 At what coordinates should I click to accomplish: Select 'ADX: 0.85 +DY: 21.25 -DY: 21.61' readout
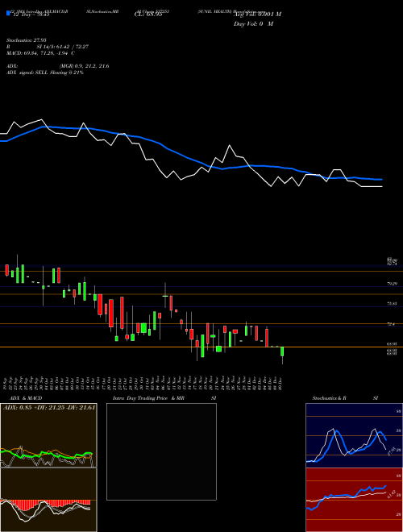pos(49,407)
